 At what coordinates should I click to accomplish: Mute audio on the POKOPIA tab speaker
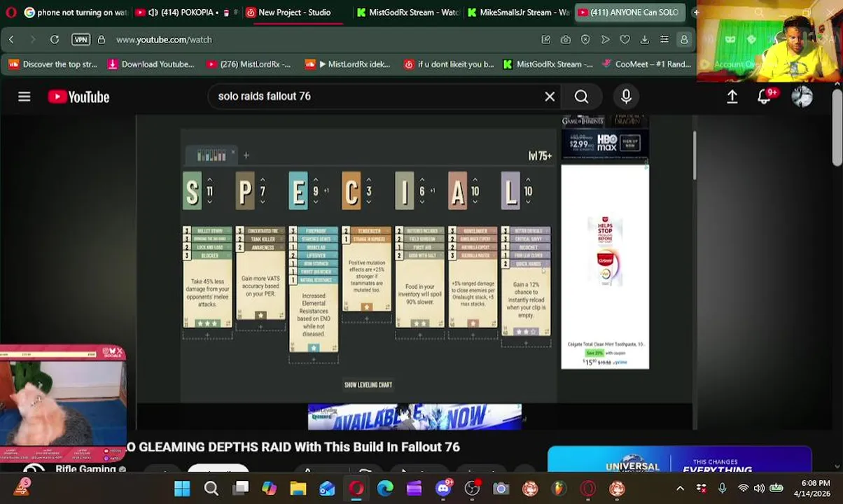pyautogui.click(x=153, y=12)
